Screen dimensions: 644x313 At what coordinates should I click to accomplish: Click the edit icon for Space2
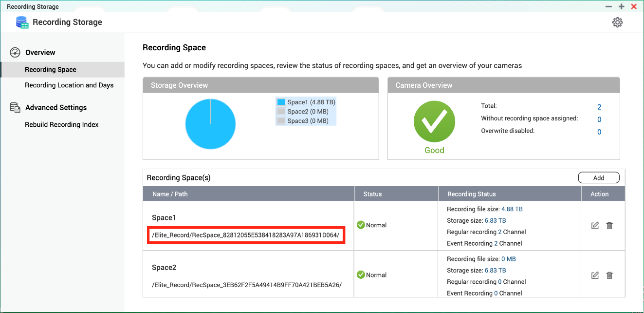[595, 275]
